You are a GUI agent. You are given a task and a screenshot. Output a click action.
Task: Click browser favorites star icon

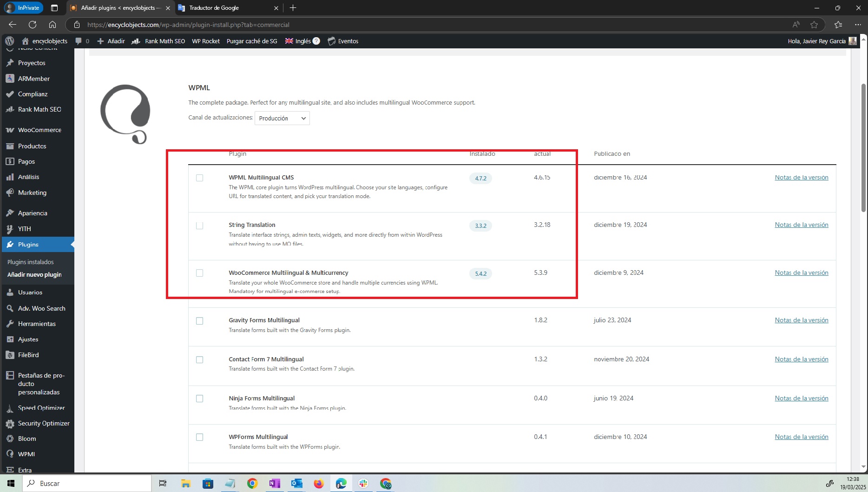[814, 25]
